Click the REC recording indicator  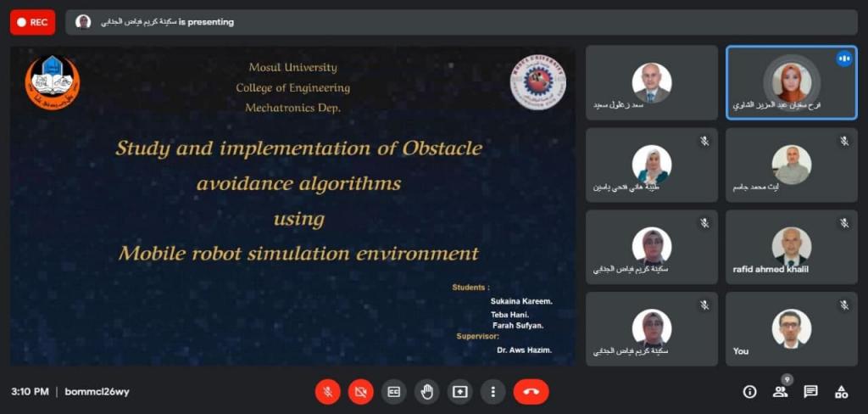coord(32,22)
